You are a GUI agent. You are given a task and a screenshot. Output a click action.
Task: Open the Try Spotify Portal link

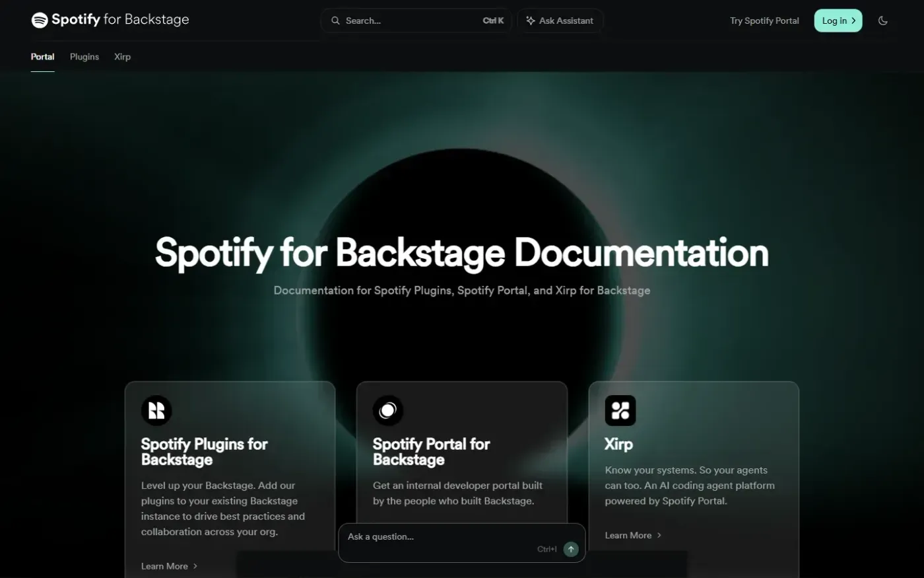[x=764, y=20]
